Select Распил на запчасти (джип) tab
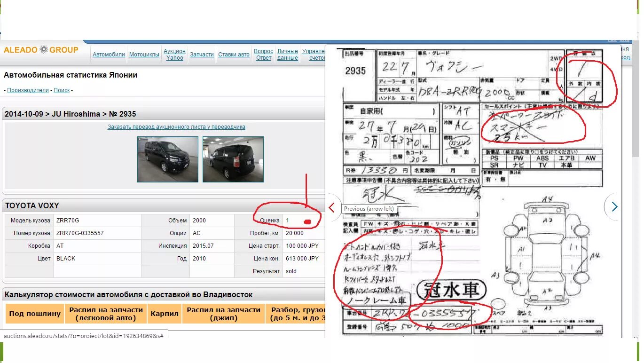 pyautogui.click(x=223, y=314)
